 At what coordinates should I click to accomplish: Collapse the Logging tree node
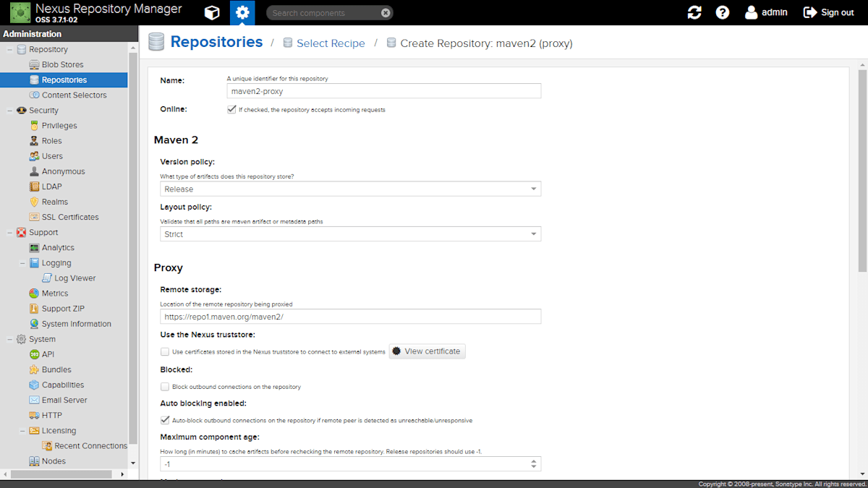tap(22, 263)
